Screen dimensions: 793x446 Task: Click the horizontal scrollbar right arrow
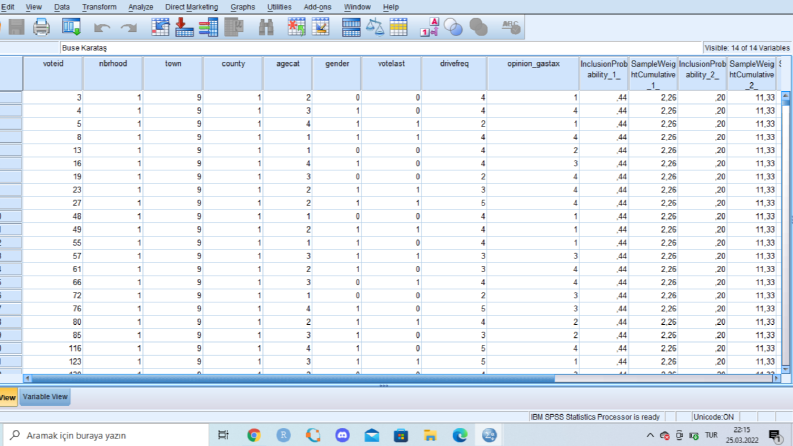click(776, 378)
